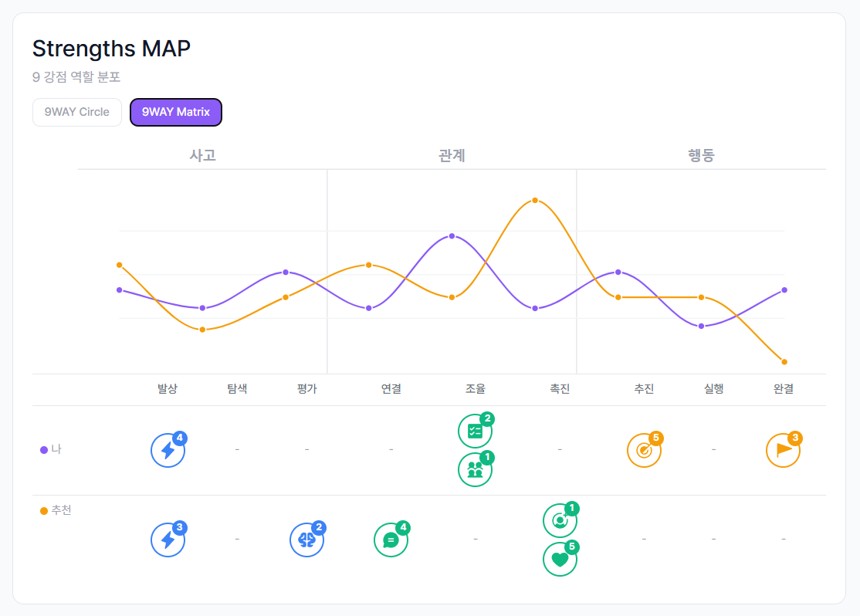The height and width of the screenshot is (616, 860).
Task: Click the purple legend dot next to 나
Action: click(44, 448)
